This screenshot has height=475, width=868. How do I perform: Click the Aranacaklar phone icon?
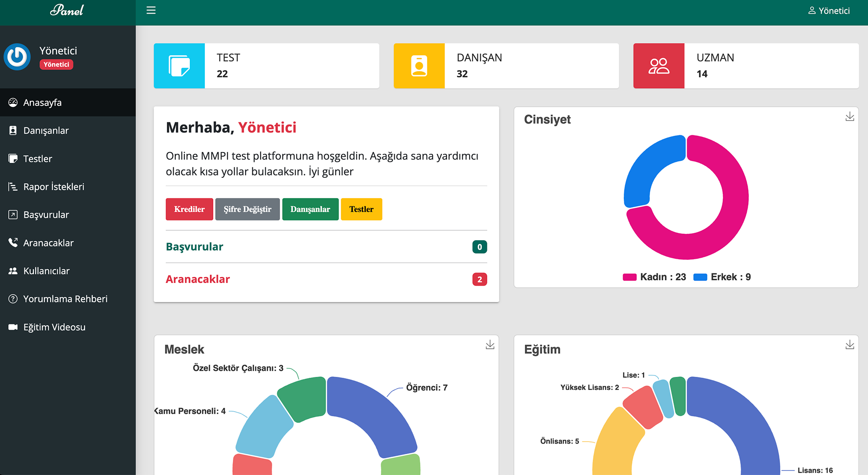point(13,242)
